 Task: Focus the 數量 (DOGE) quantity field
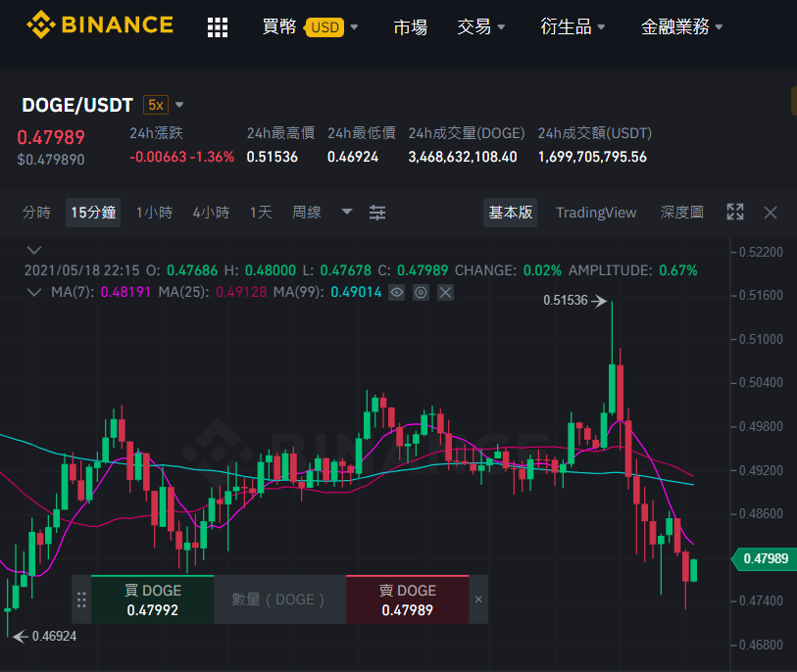pos(280,600)
